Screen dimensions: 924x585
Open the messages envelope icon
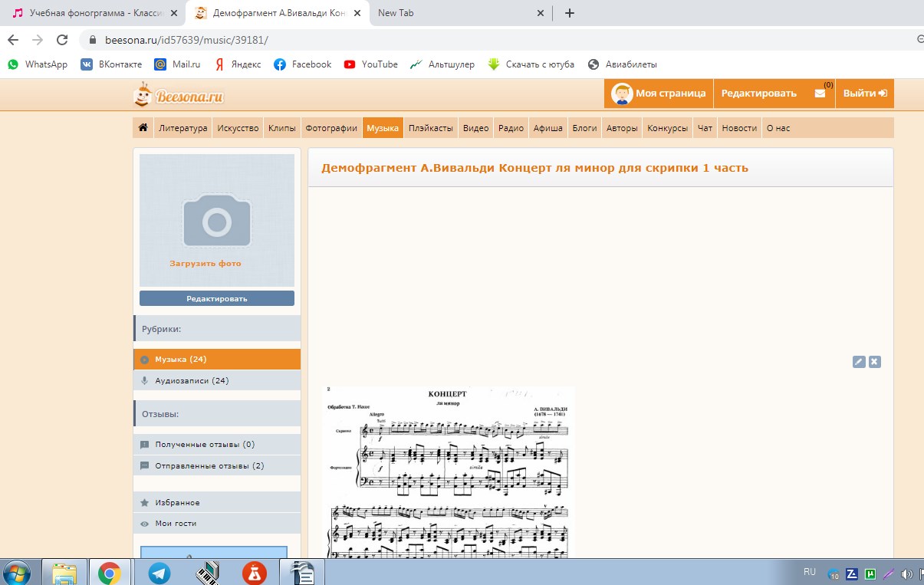tap(820, 94)
